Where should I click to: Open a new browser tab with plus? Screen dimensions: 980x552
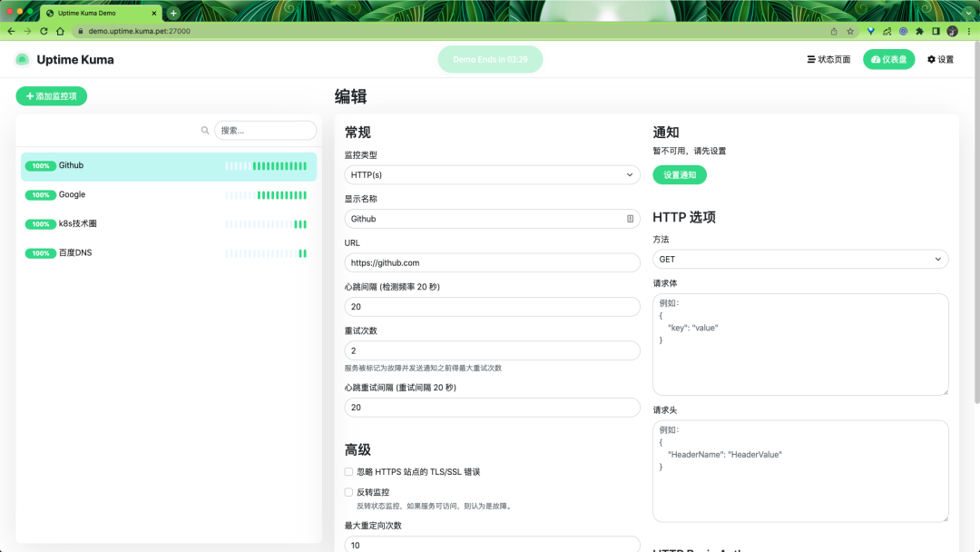(x=173, y=13)
